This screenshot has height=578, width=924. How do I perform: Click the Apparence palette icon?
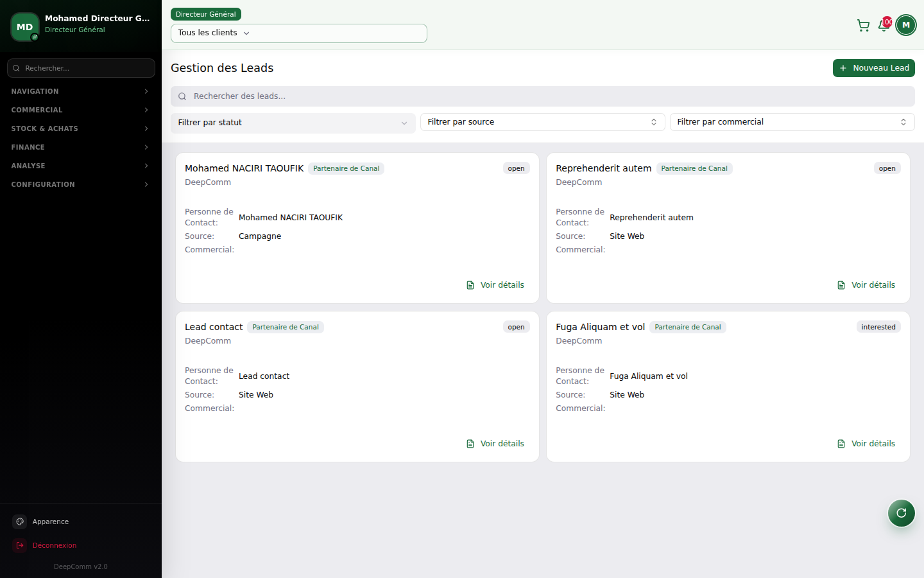click(x=20, y=521)
